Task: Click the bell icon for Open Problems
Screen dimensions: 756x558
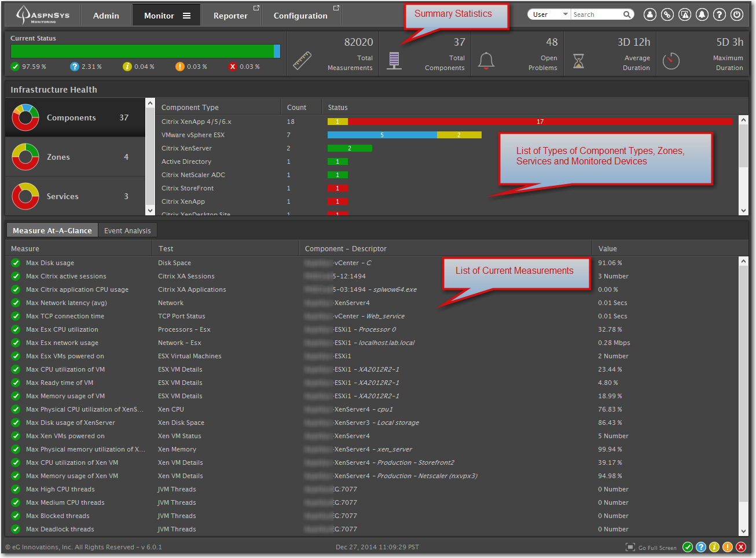Action: pos(486,61)
